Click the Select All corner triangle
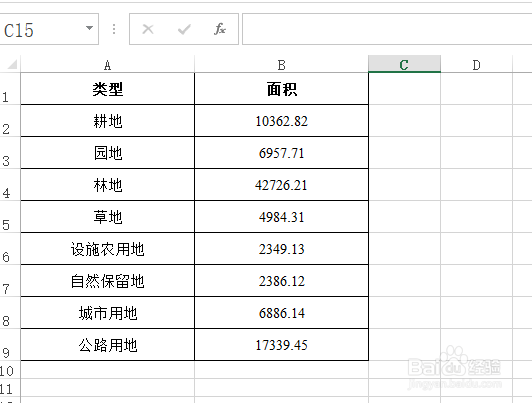The width and height of the screenshot is (532, 403). coord(12,64)
